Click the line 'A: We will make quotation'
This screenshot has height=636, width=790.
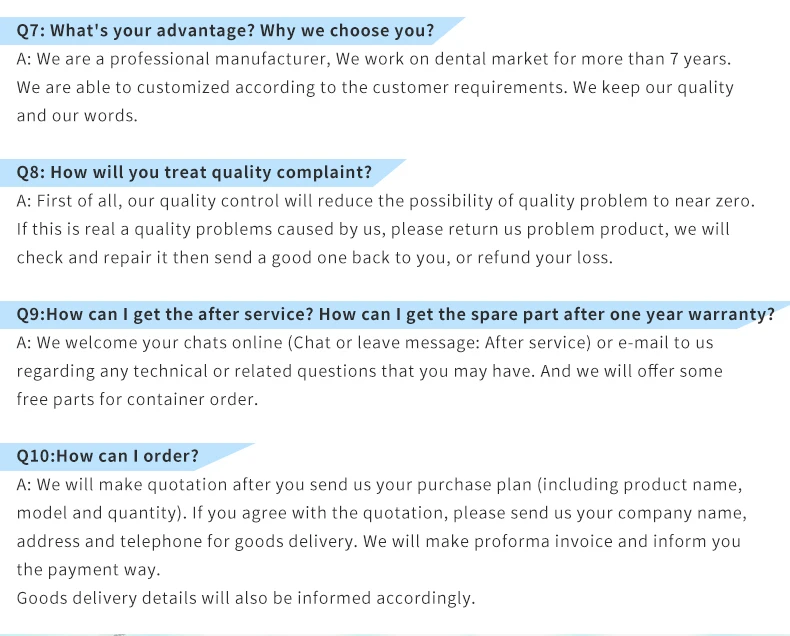[379, 485]
